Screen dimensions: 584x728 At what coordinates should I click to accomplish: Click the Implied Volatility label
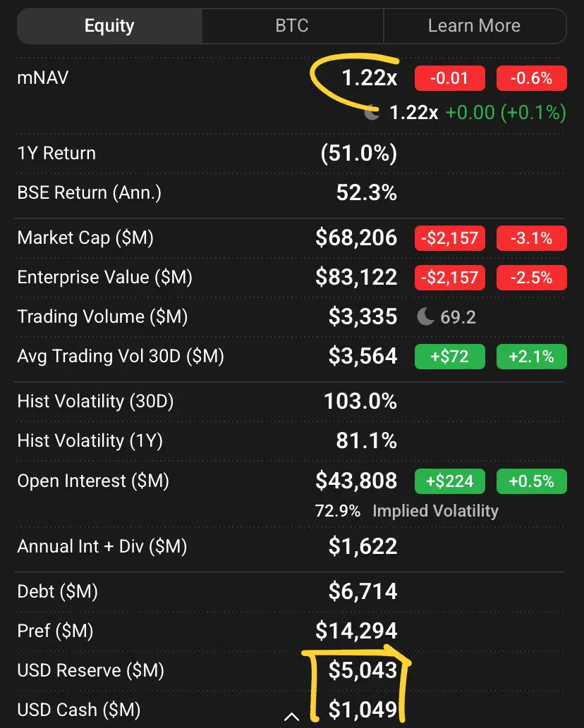point(435,511)
